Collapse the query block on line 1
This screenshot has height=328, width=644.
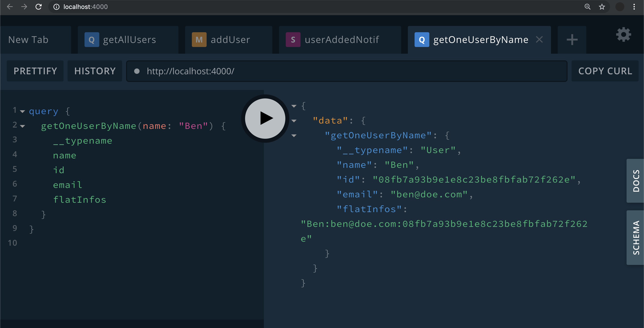pos(23,111)
